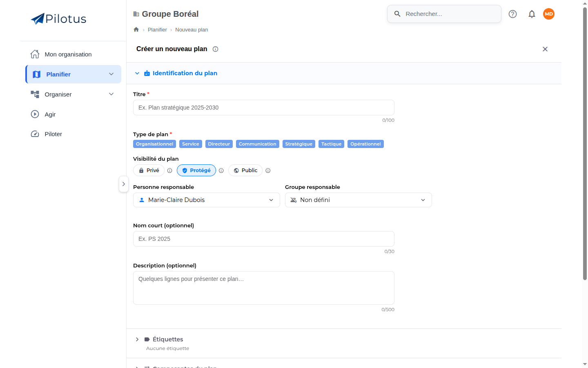
Task: Click info icon next to Privé
Action: [x=169, y=171]
